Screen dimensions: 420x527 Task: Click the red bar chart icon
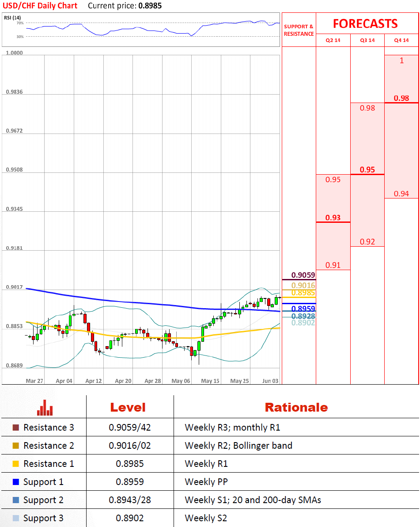45,407
